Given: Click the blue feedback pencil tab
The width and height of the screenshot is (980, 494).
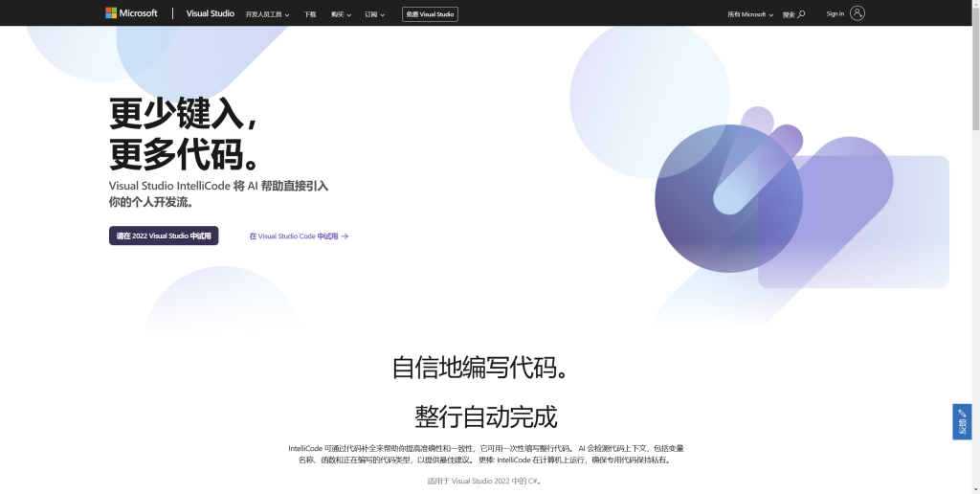Looking at the screenshot, I should pos(962,421).
